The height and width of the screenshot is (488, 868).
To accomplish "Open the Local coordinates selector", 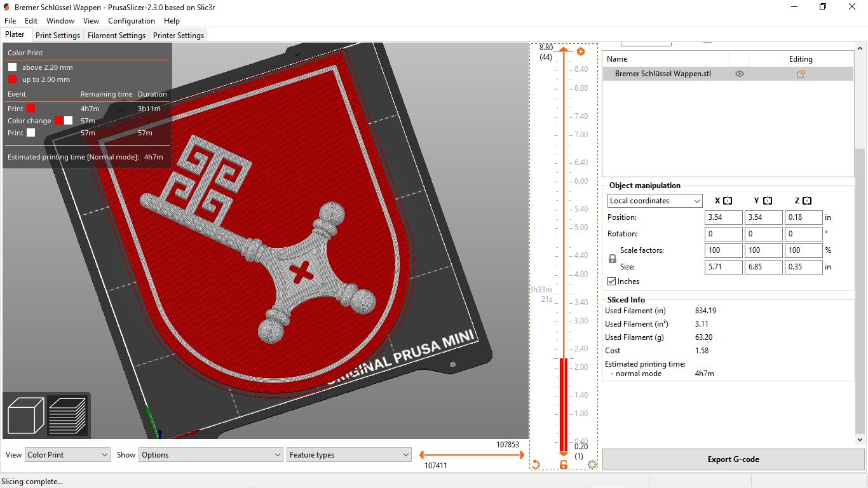I will coord(654,200).
